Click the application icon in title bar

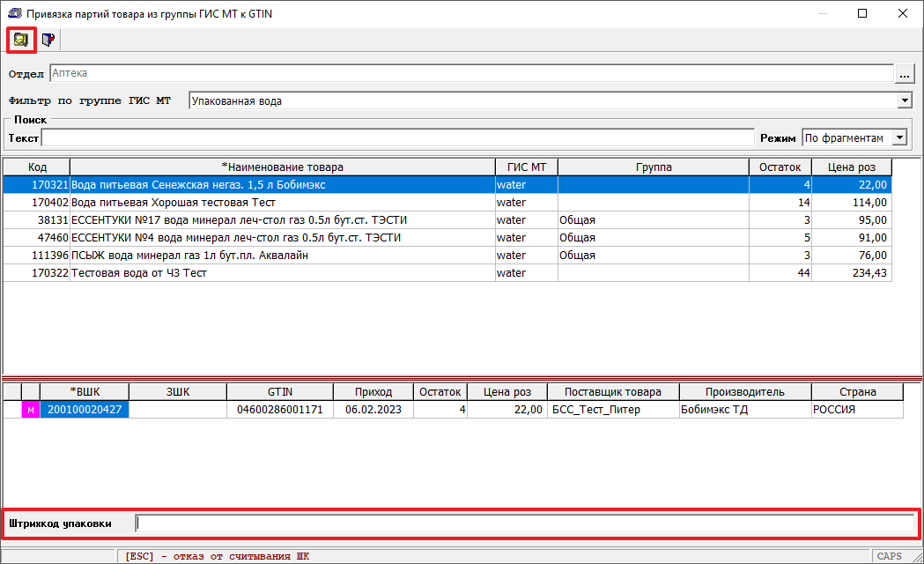13,13
